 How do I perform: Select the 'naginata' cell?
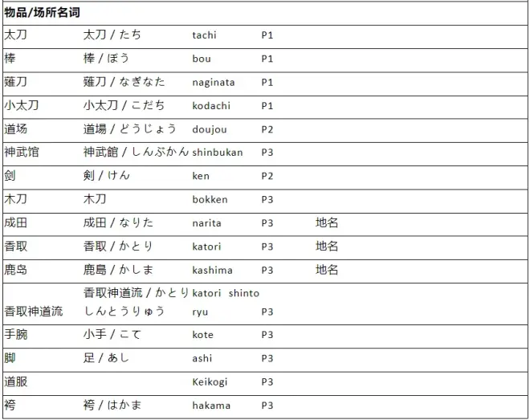(x=214, y=82)
